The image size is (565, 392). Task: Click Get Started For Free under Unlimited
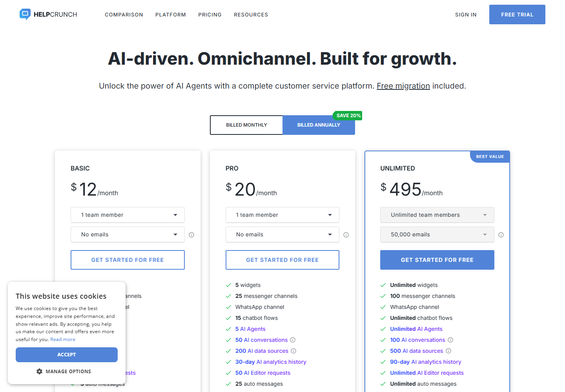pyautogui.click(x=437, y=260)
